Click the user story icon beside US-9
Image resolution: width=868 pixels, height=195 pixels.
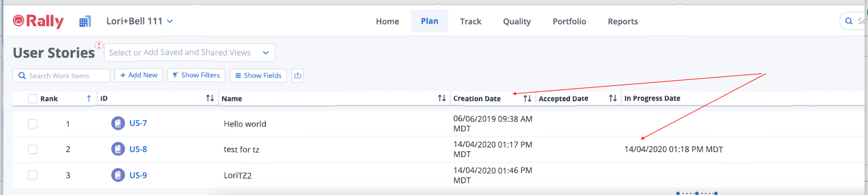point(118,175)
